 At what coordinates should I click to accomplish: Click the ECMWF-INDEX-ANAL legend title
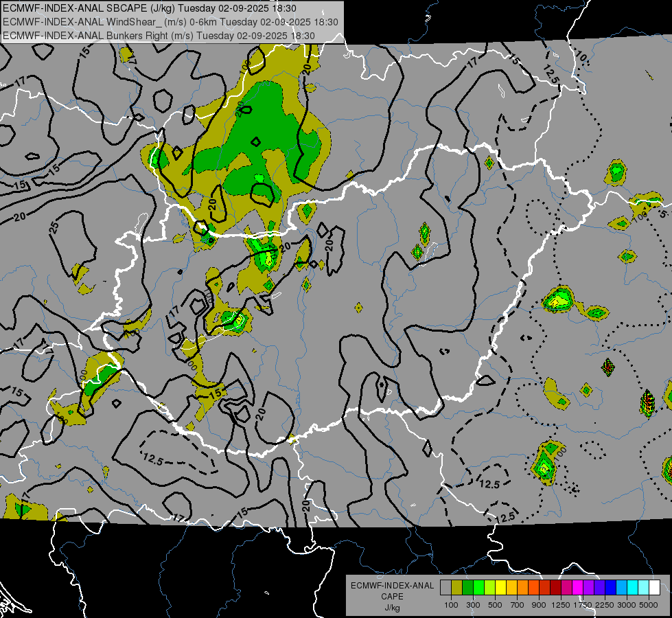[x=392, y=586]
